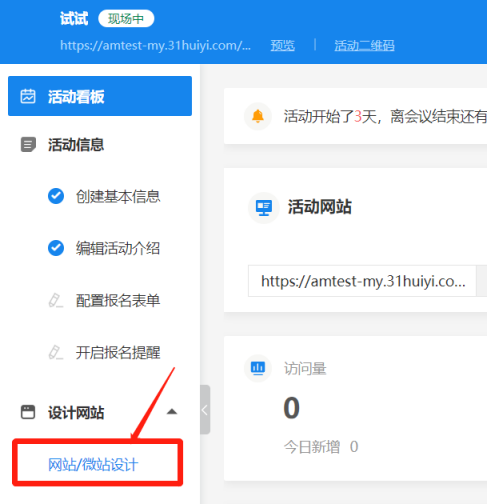This screenshot has height=504, width=488.
Task: Click the 活动网站 heading
Action: click(320, 207)
